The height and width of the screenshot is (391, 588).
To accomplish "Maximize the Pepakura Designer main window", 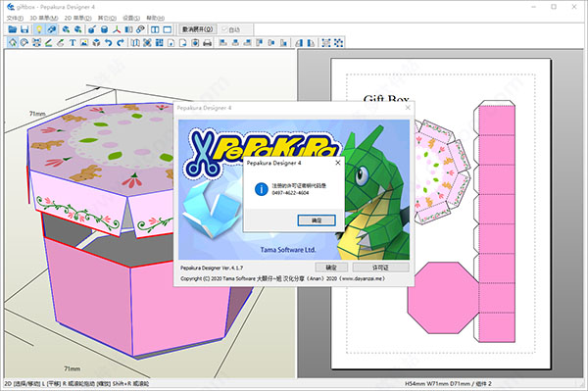I will click(x=554, y=7).
